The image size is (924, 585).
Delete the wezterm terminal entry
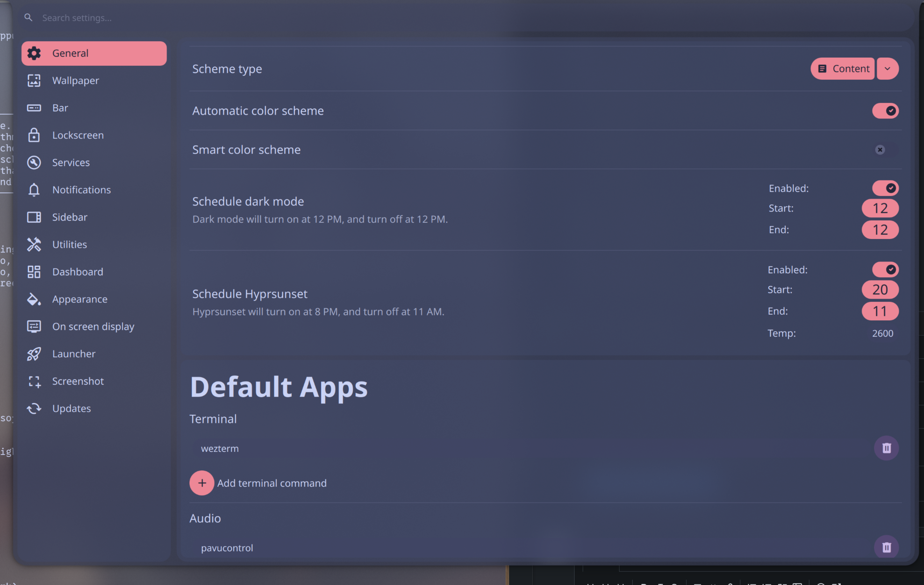[887, 448]
